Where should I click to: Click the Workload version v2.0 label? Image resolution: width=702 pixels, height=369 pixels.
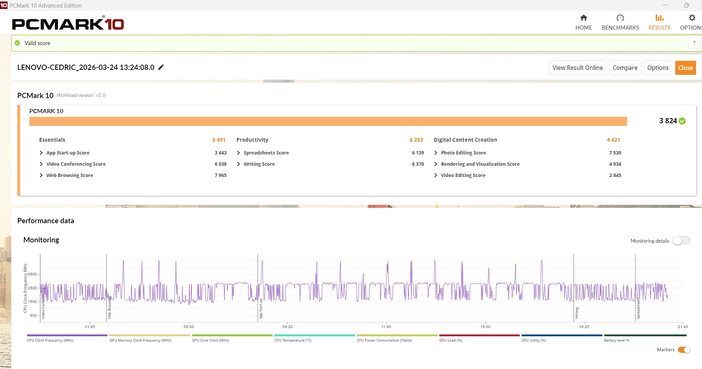[x=81, y=95]
